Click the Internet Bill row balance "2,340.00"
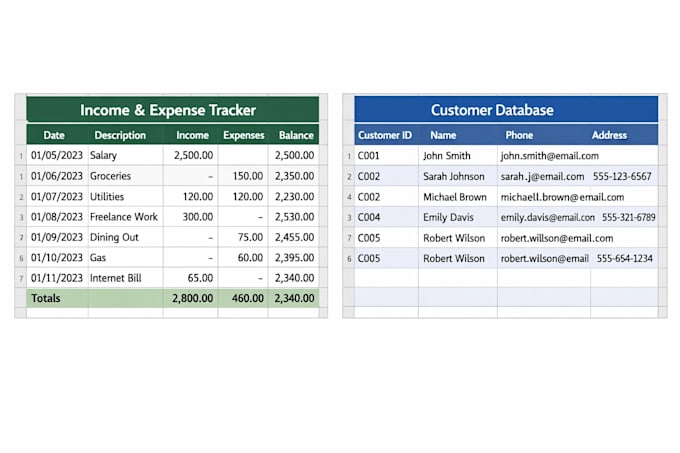The image size is (680, 453). click(x=294, y=278)
